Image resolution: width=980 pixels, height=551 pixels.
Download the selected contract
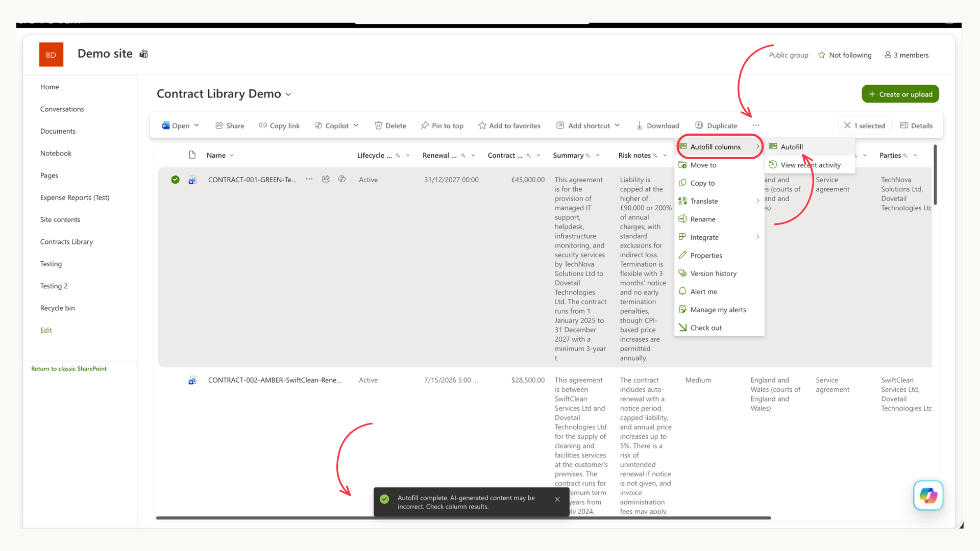click(657, 126)
